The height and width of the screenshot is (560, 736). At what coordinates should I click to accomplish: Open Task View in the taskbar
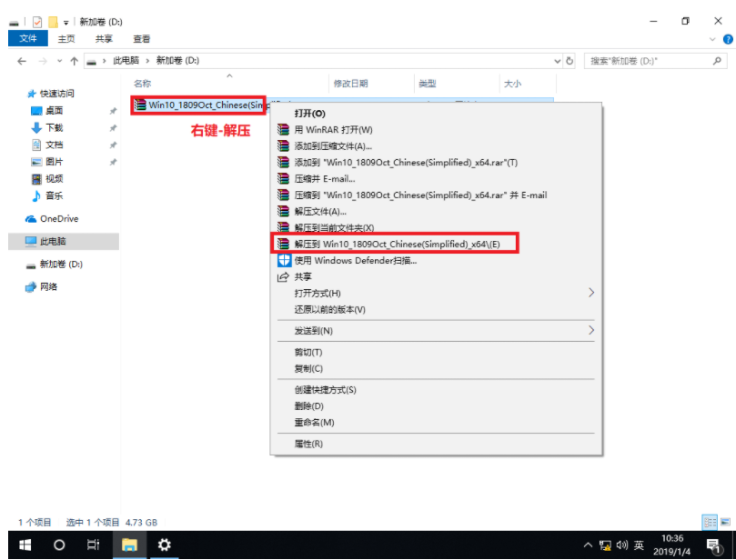coord(93,545)
